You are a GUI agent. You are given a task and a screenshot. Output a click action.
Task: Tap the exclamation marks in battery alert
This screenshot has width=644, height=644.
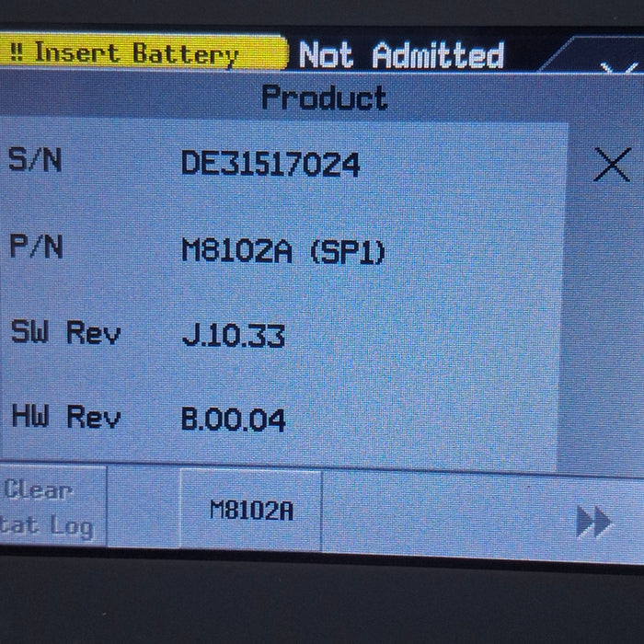click(x=17, y=53)
